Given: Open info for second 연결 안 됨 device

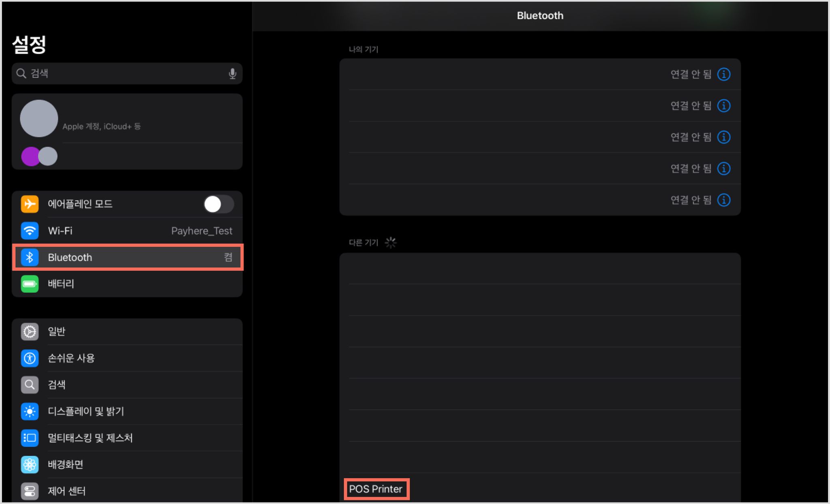Looking at the screenshot, I should (x=724, y=106).
